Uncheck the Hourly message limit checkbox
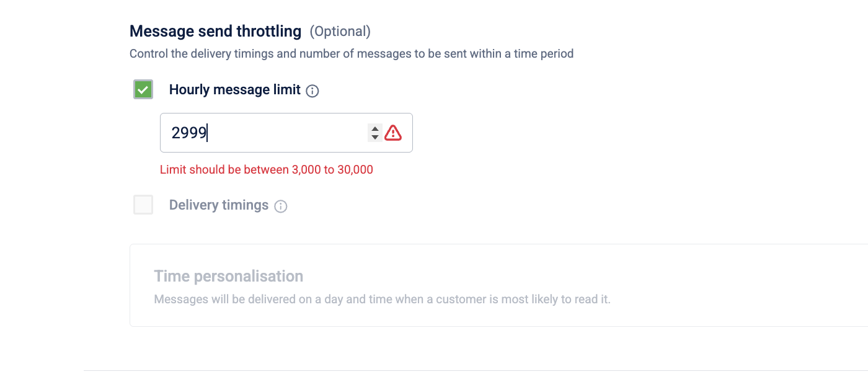 point(143,90)
